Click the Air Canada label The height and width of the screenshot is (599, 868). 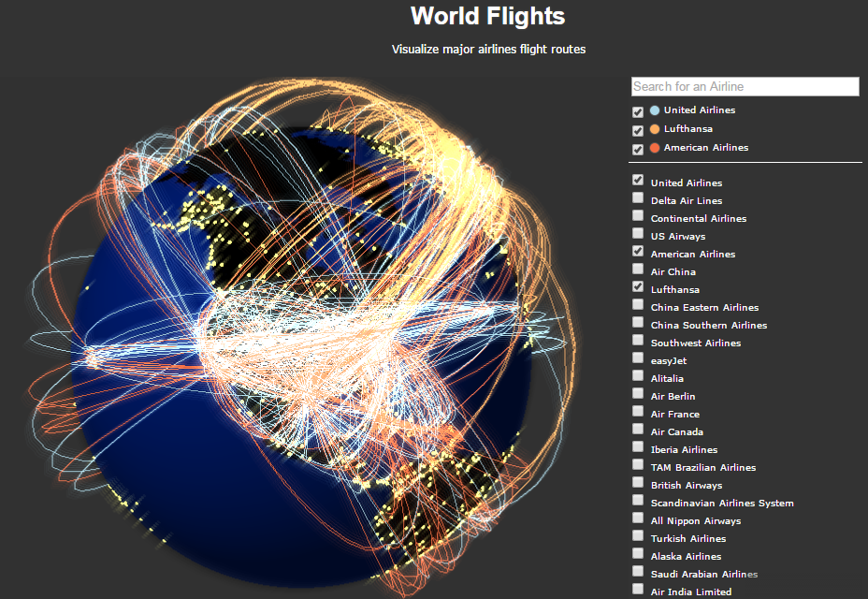[675, 432]
